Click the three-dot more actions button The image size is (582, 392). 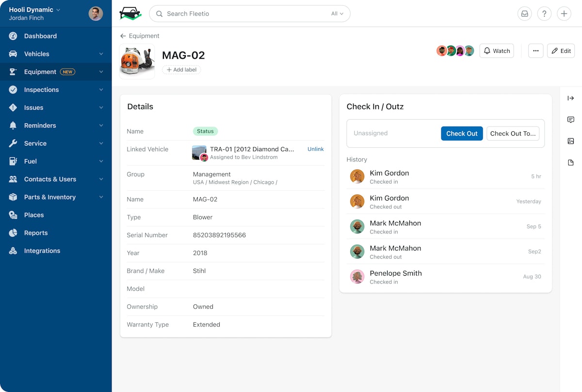(x=535, y=51)
